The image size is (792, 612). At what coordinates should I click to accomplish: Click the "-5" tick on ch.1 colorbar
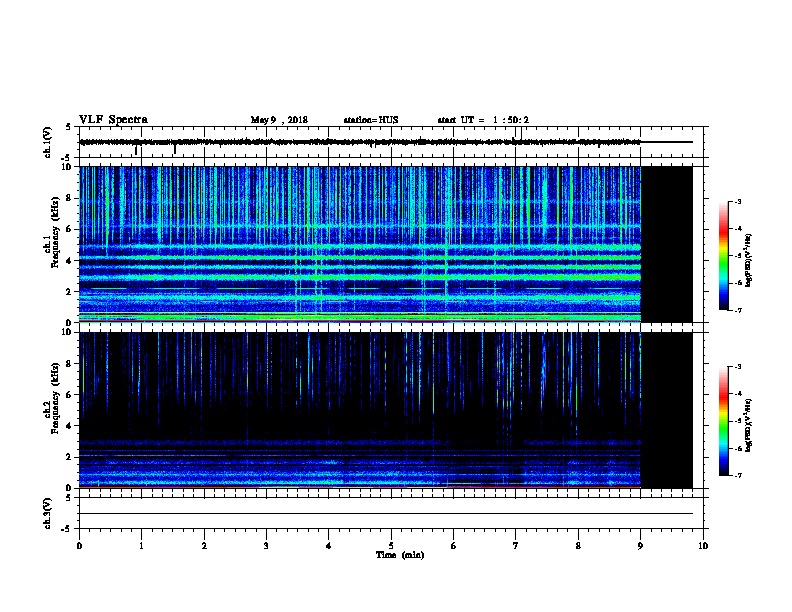coord(737,256)
